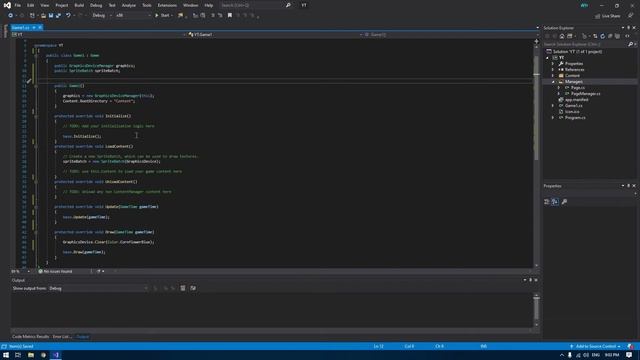Expand the Program.cs node
Viewport: 640px width, 360px height.
click(553, 118)
